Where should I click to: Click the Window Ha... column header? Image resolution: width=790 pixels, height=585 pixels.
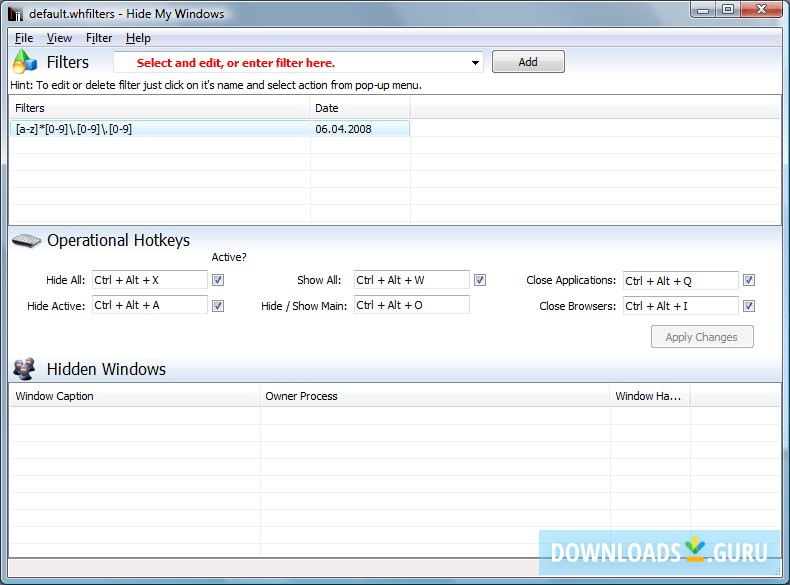[x=649, y=396]
